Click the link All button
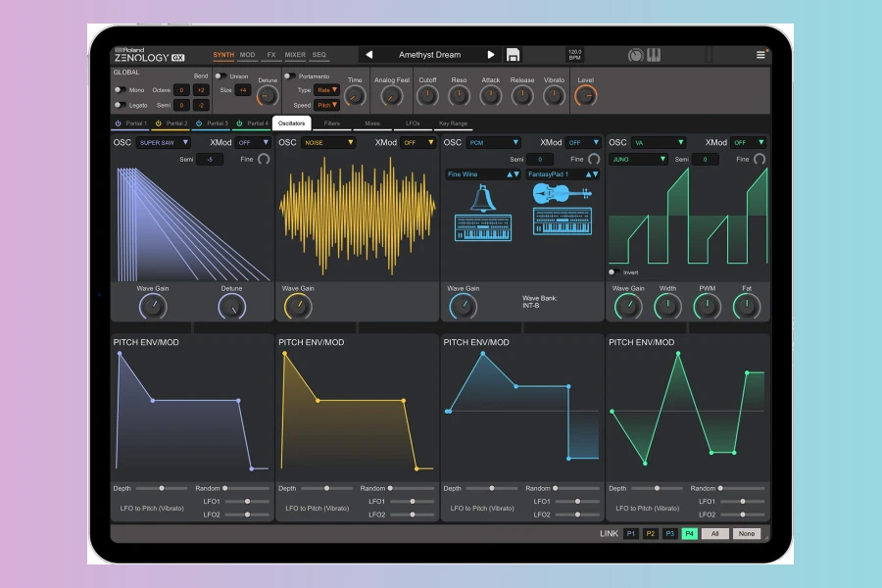Viewport: 882px width, 588px height. [x=715, y=533]
